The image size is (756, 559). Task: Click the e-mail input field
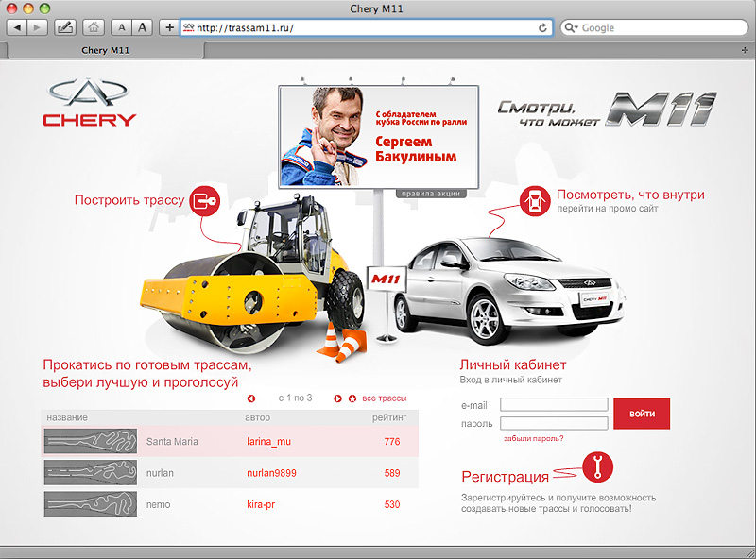[x=554, y=404]
